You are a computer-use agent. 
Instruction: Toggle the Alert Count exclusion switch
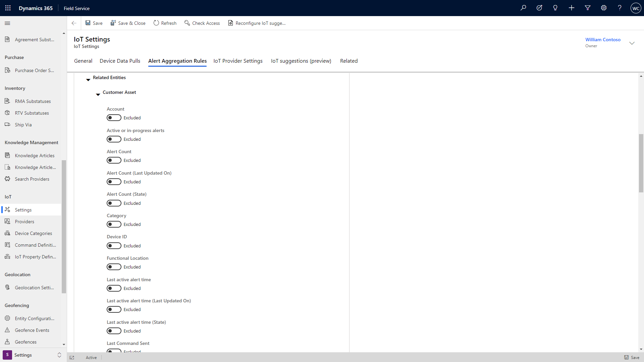tap(114, 160)
